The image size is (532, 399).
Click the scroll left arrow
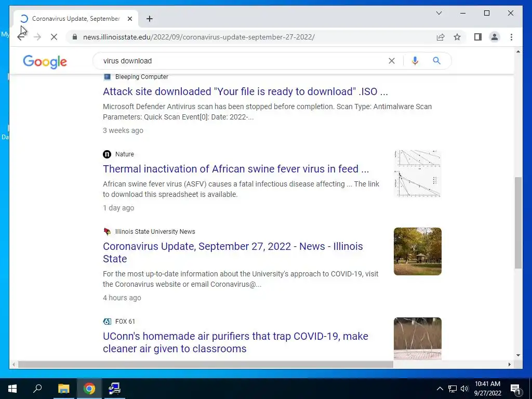click(14, 364)
